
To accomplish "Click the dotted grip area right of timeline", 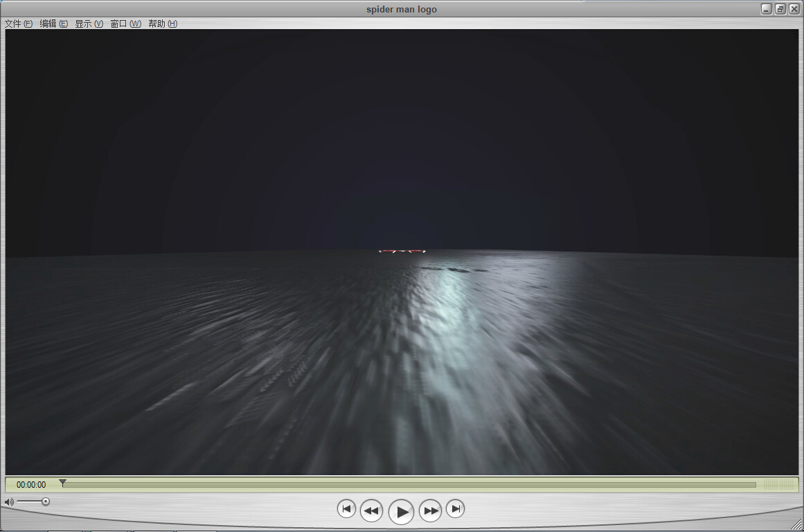I will (778, 484).
